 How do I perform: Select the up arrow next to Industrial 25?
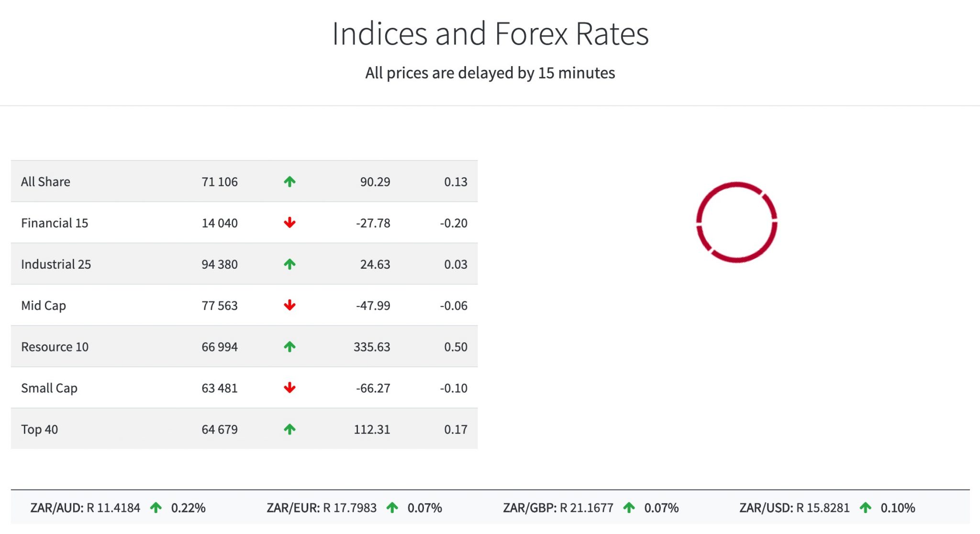click(290, 264)
